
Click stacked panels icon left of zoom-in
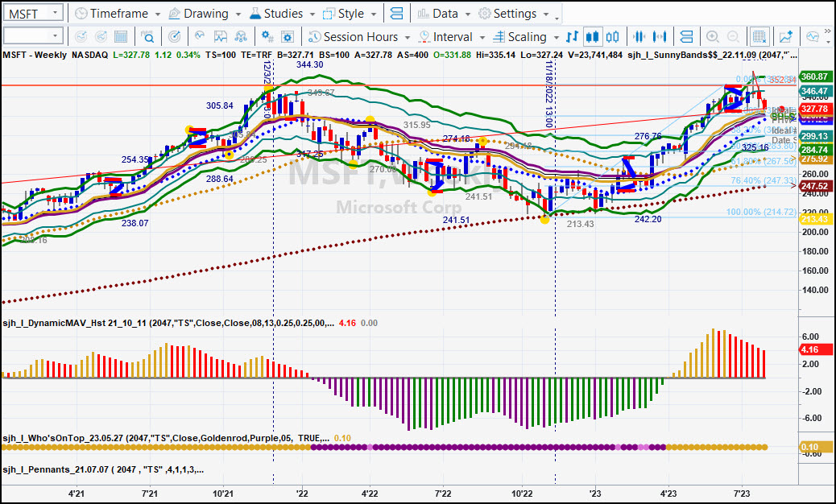click(x=687, y=37)
